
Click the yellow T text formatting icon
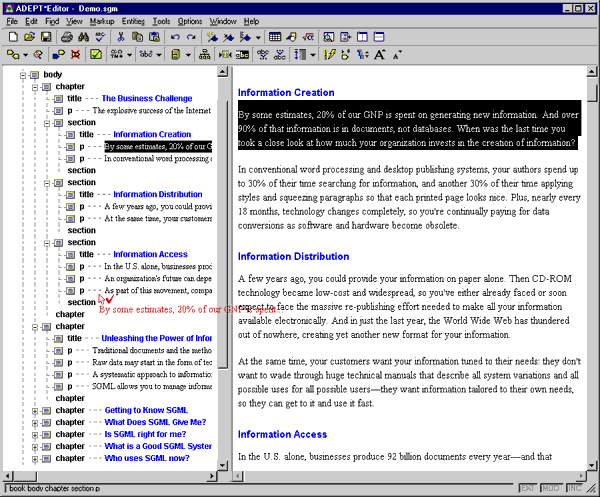click(225, 55)
